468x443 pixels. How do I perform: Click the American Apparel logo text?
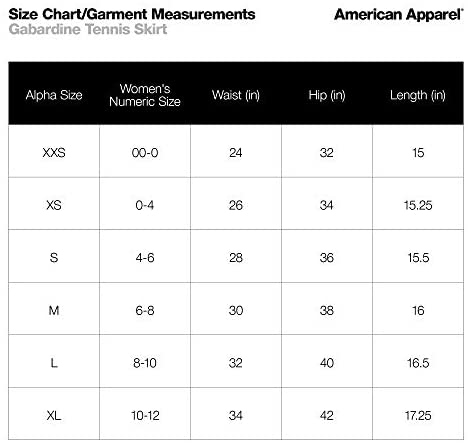tap(399, 15)
